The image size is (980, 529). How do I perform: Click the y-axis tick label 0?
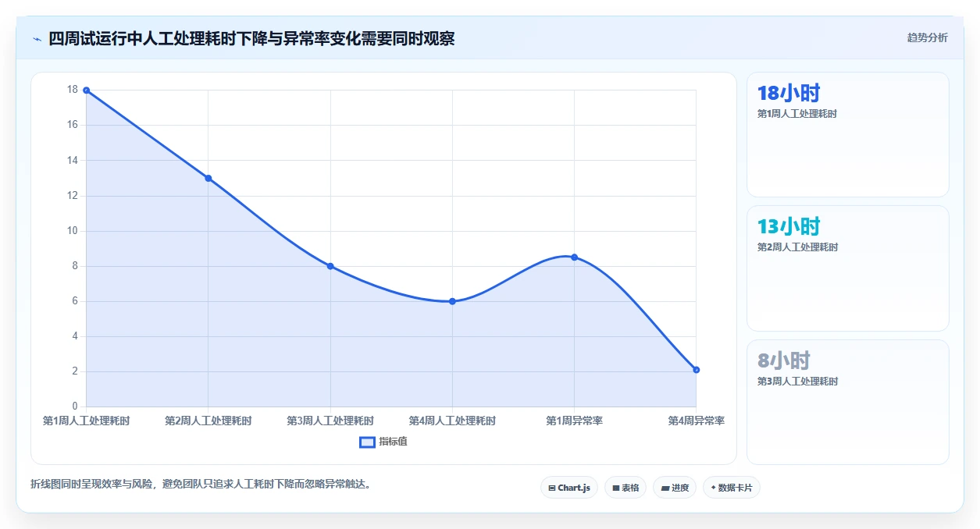(75, 407)
